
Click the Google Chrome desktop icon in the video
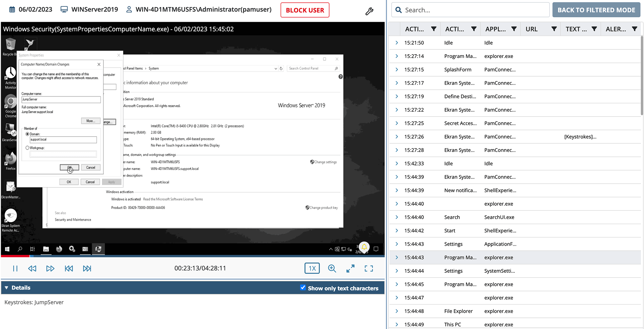click(11, 106)
